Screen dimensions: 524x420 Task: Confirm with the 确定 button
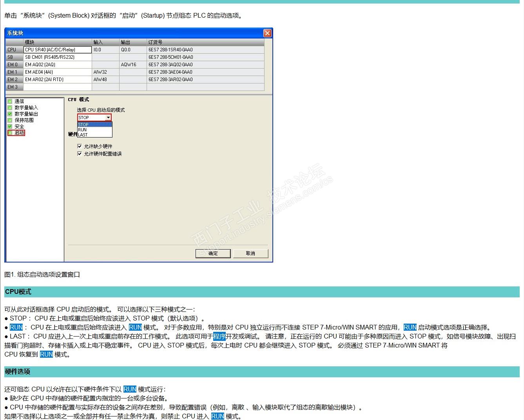click(213, 253)
